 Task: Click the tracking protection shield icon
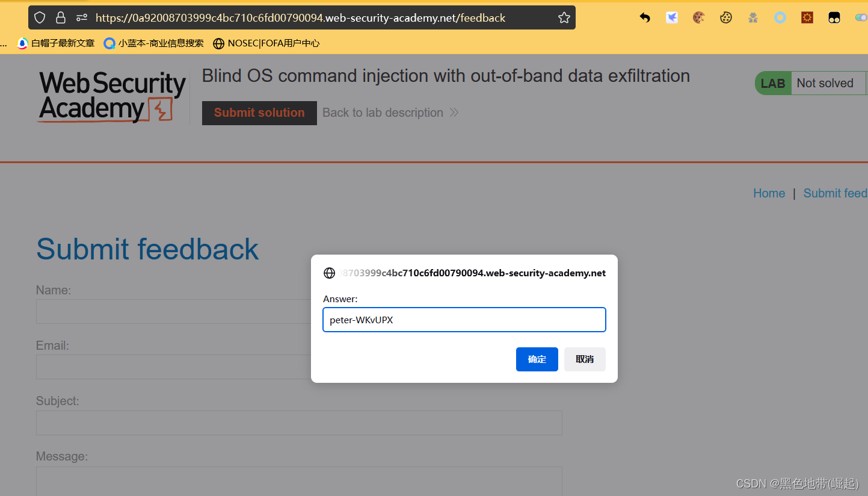coord(40,18)
